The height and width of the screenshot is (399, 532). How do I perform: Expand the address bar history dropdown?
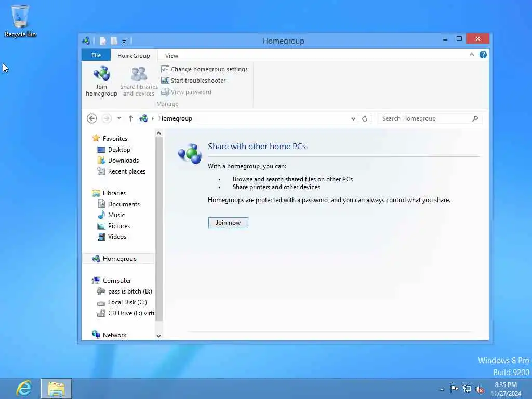(353, 118)
